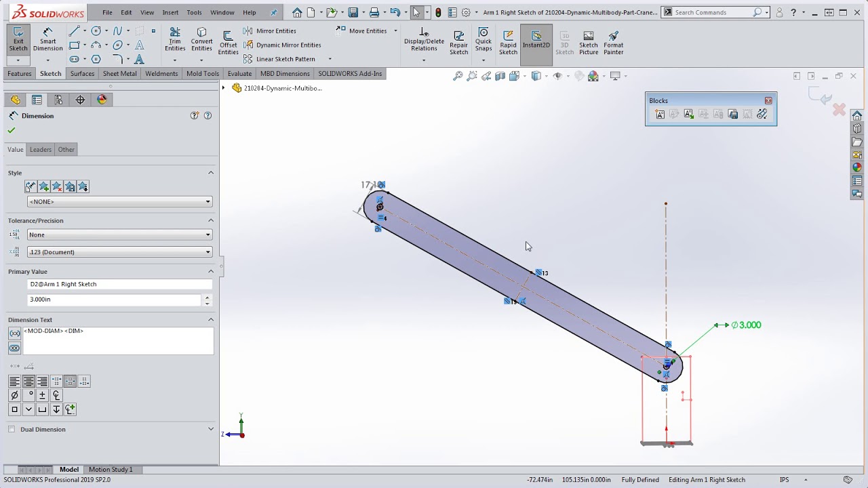Click the IPS unit system in status bar
This screenshot has width=868, height=488.
point(784,480)
